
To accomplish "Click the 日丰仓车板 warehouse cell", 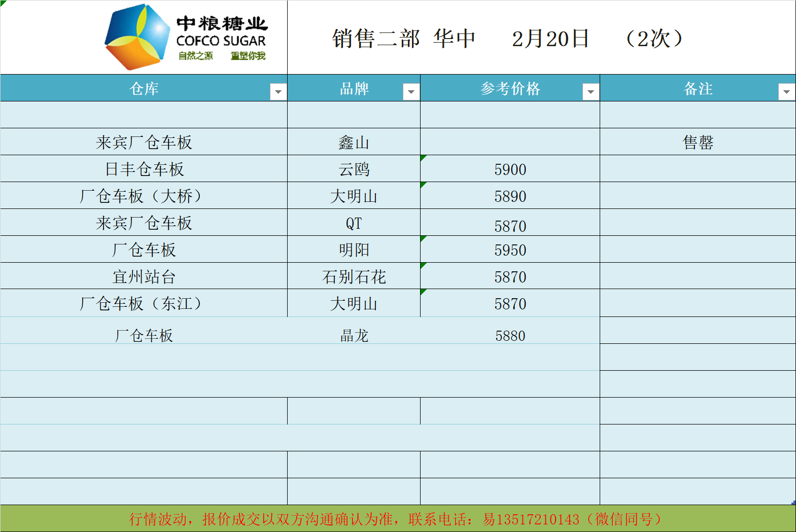I will (x=144, y=169).
